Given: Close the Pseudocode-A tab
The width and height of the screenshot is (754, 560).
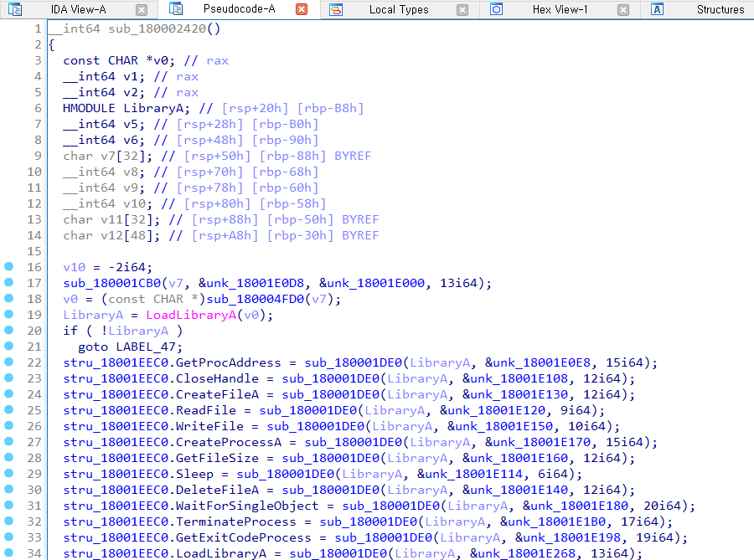Looking at the screenshot, I should pyautogui.click(x=302, y=9).
